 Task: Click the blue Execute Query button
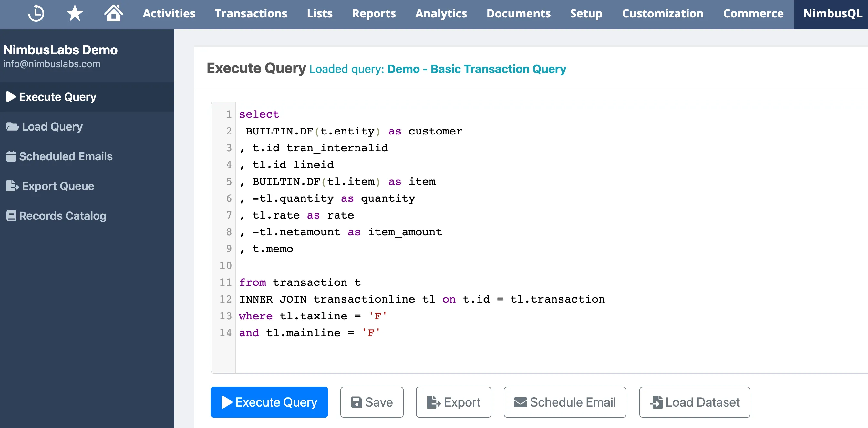269,402
